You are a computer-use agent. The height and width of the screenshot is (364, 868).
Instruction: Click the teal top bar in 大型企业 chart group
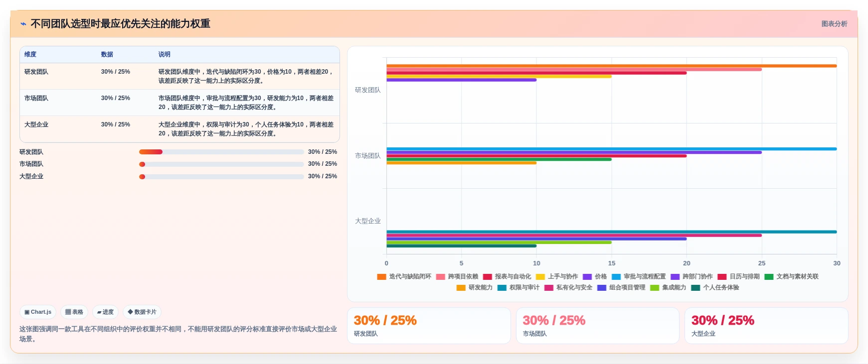tap(611, 232)
